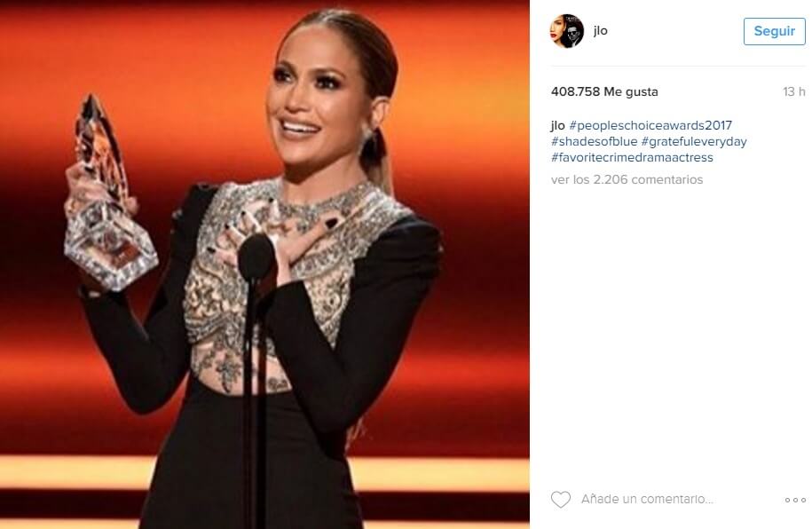This screenshot has width=812, height=529.
Task: View the 408.758 Me gusta likes list
Action: [x=604, y=91]
